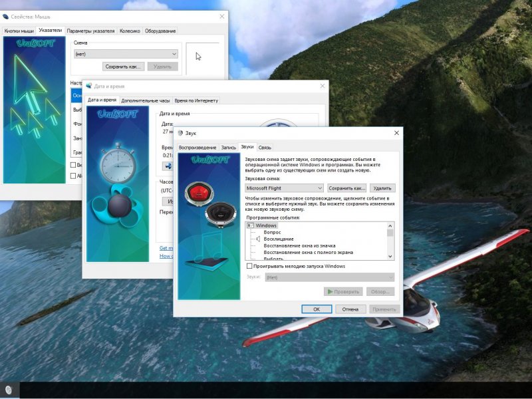Viewport: 532px width, 399px height.
Task: Expand the pointer Схема dropdown showing (нет)
Action: (126, 54)
